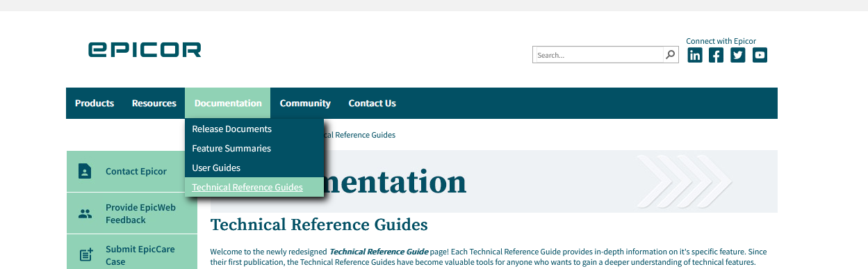Open the Documentation menu
The width and height of the screenshot is (868, 269).
point(228,103)
